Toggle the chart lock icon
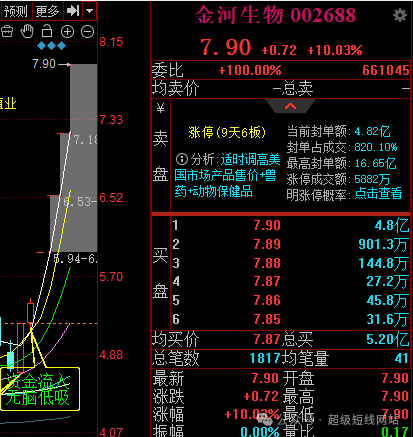This screenshot has height=437, width=413. (47, 31)
